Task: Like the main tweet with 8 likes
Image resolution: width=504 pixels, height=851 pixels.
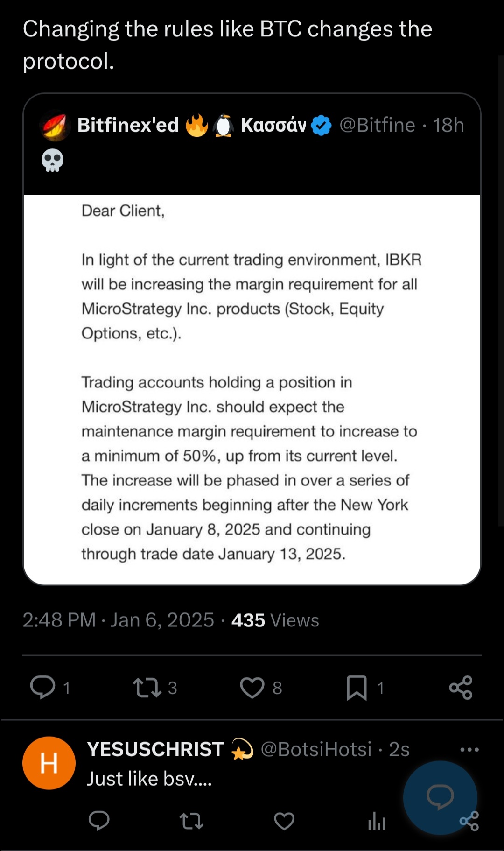Action: (252, 688)
